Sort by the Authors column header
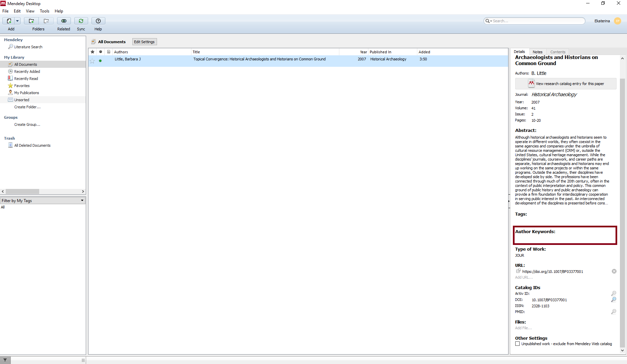The height and width of the screenshot is (364, 627). click(152, 52)
